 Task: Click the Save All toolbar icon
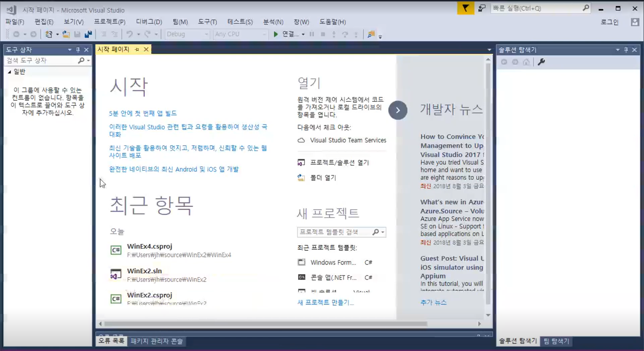(x=88, y=34)
